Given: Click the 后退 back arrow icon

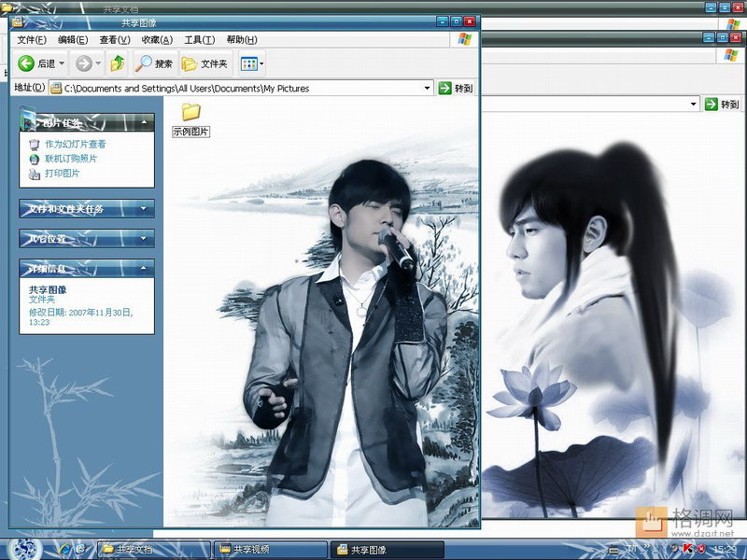Looking at the screenshot, I should (x=26, y=63).
